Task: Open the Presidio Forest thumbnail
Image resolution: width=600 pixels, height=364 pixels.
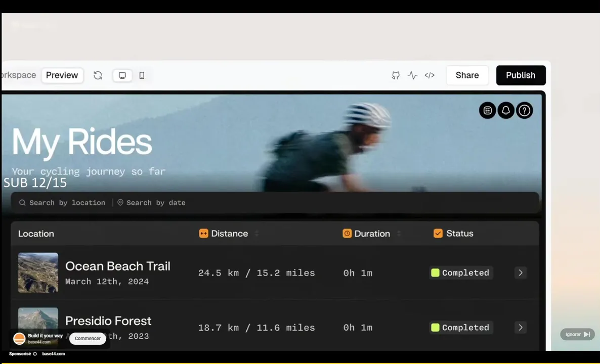Action: pyautogui.click(x=38, y=320)
